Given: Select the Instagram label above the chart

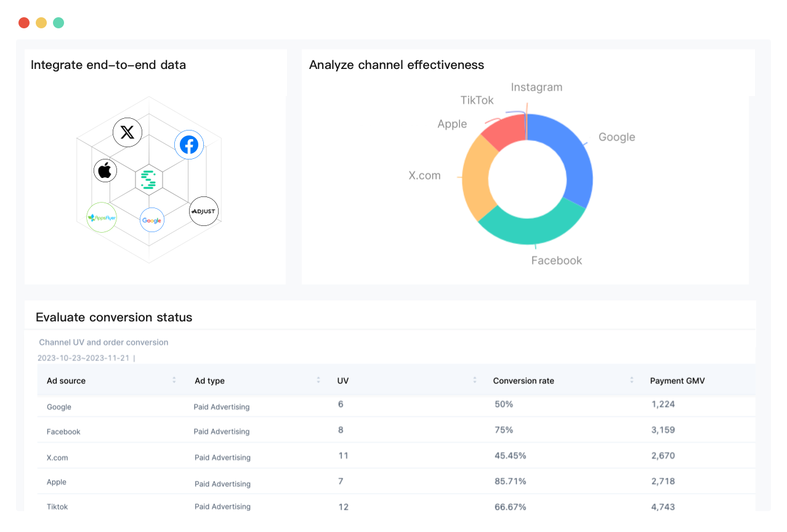Looking at the screenshot, I should (536, 87).
